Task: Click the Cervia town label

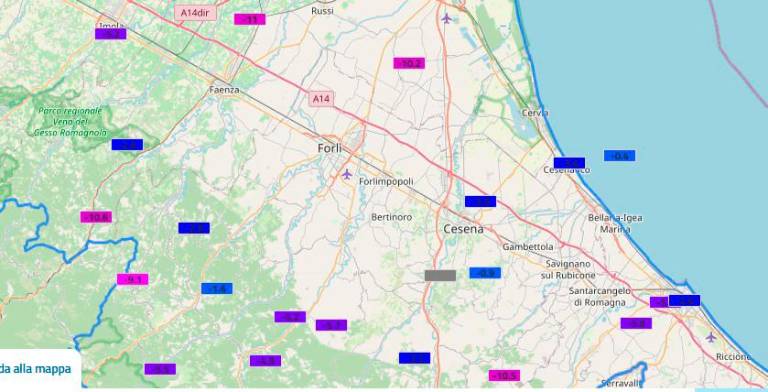Action: click(x=535, y=113)
